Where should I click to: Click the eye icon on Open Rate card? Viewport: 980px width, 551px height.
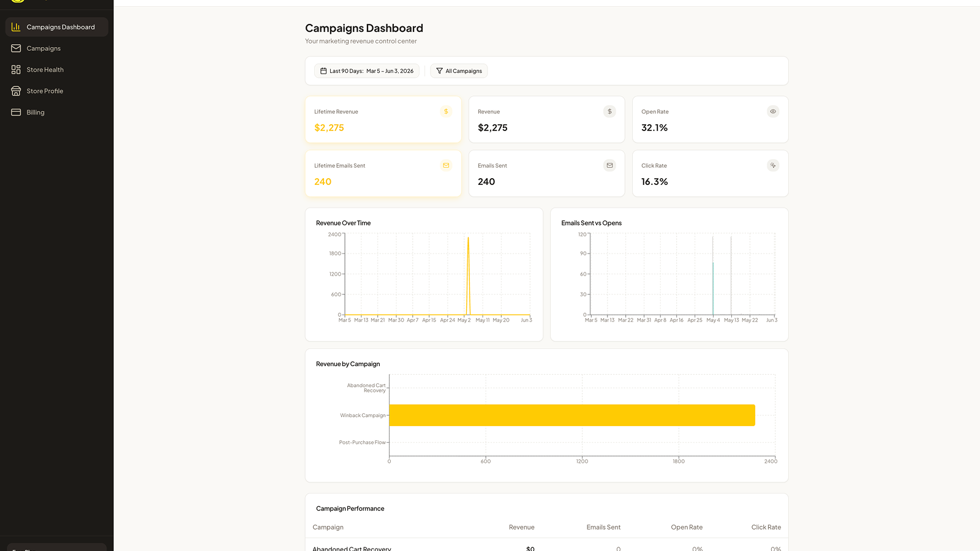click(x=773, y=111)
